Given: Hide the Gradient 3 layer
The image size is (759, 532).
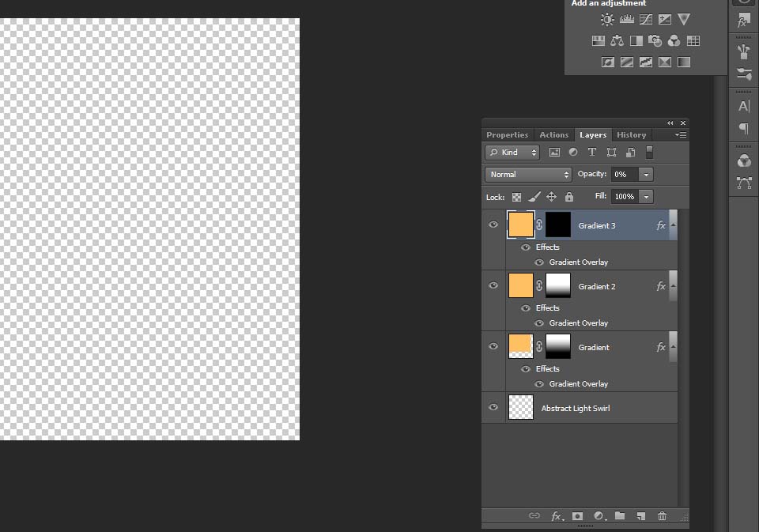Looking at the screenshot, I should [493, 225].
